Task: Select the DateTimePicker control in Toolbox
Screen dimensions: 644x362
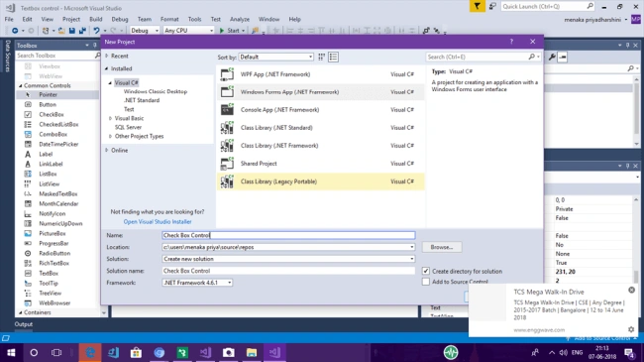Action: click(x=57, y=144)
